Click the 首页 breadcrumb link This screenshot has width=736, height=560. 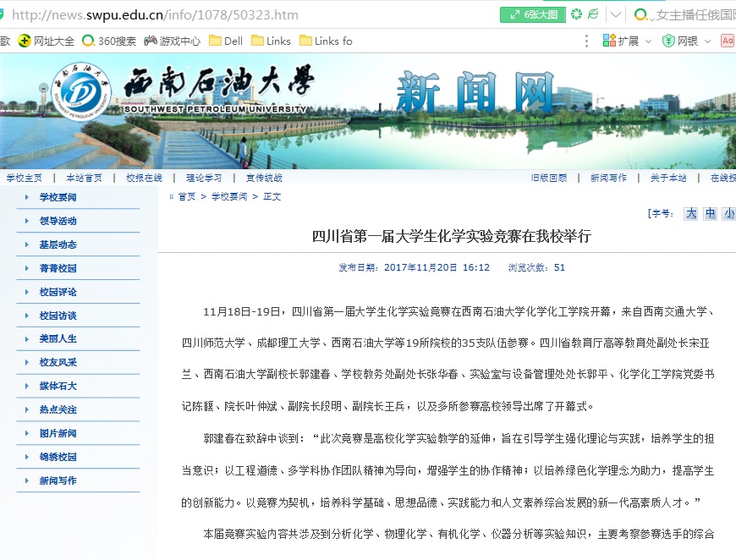(x=186, y=196)
